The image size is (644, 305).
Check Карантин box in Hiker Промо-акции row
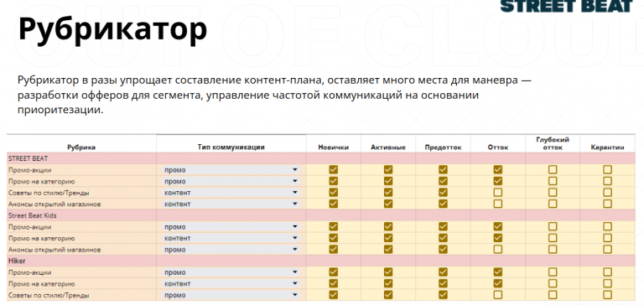tap(607, 272)
